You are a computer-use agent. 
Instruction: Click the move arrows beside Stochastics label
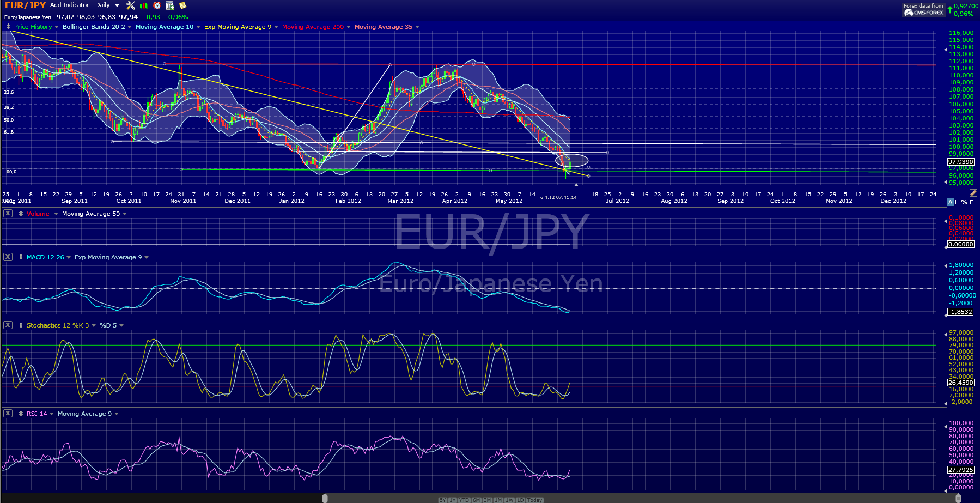click(21, 325)
